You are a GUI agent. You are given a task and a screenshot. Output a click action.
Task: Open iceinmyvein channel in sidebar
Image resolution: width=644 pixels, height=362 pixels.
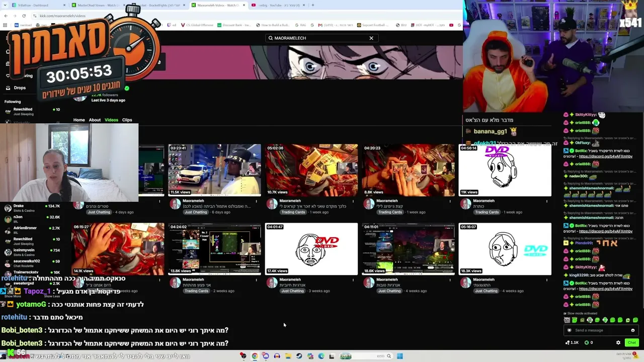click(x=32, y=252)
